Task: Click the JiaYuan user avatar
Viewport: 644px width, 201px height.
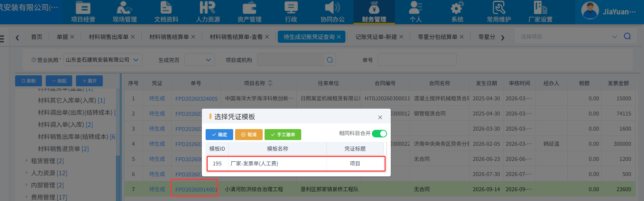Action: point(590,11)
